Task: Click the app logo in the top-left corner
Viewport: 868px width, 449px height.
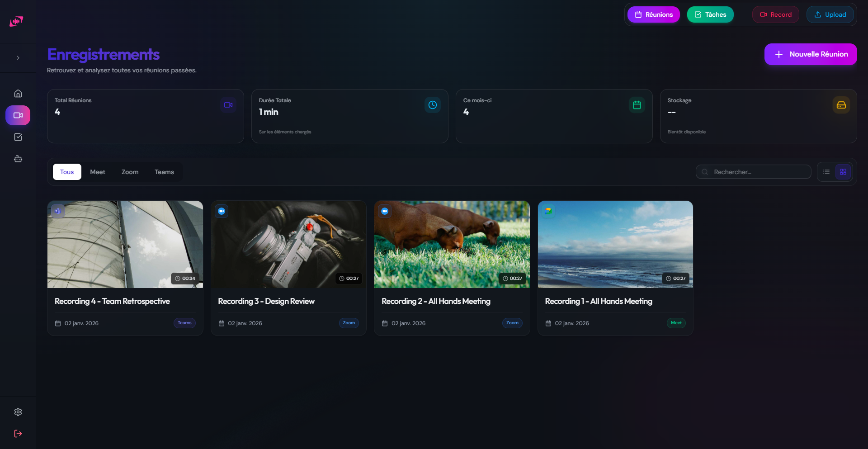Action: [x=17, y=21]
